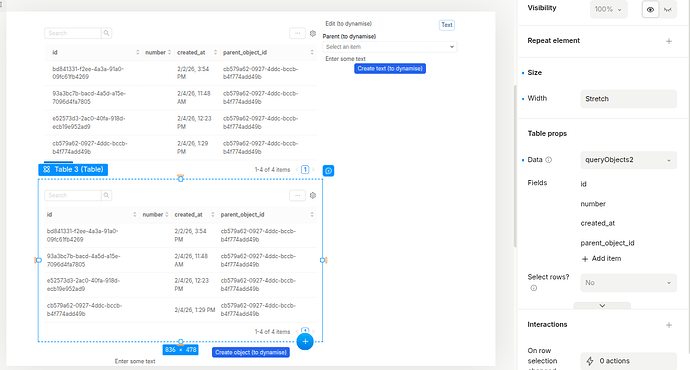Select the parent_object_id field in Fields list
Screen dimensions: 690x370
pyautogui.click(x=607, y=243)
